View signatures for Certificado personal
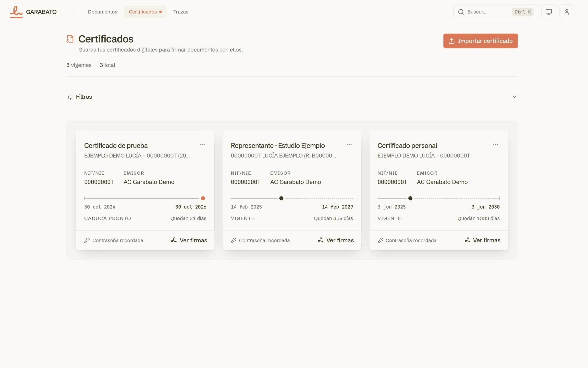This screenshot has height=368, width=588. point(482,240)
